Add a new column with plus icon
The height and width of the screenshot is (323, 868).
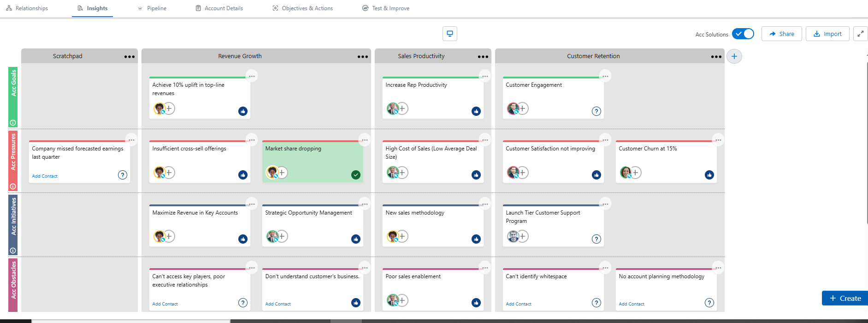pyautogui.click(x=734, y=56)
